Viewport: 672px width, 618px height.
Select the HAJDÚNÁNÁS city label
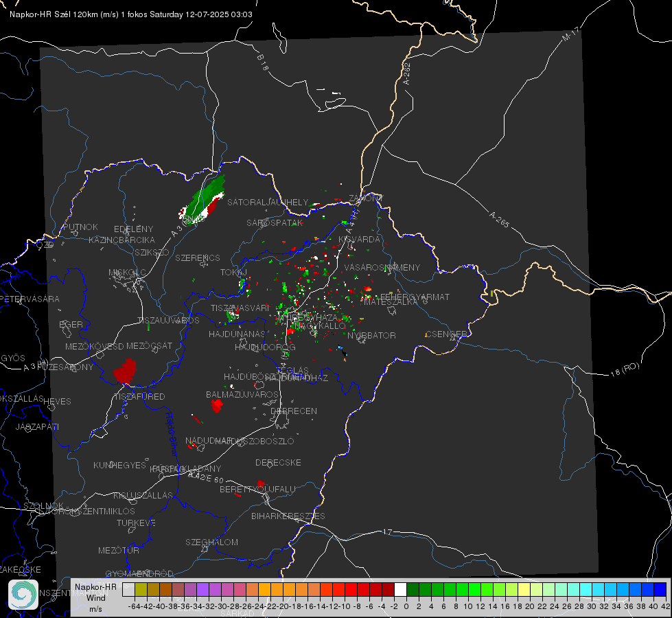click(x=237, y=334)
